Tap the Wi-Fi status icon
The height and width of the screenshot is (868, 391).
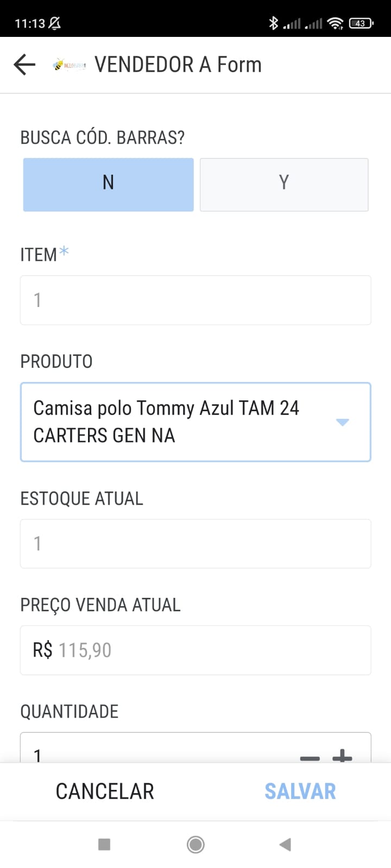click(x=336, y=23)
